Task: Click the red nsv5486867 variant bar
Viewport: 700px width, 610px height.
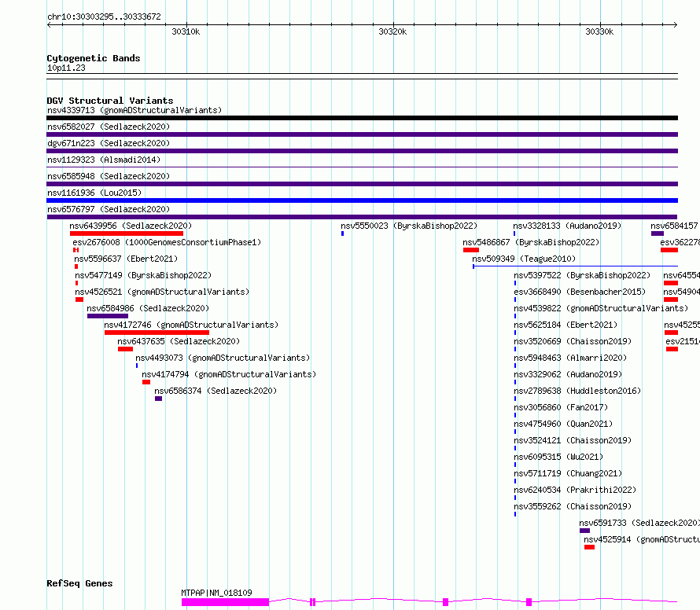Action: point(471,250)
